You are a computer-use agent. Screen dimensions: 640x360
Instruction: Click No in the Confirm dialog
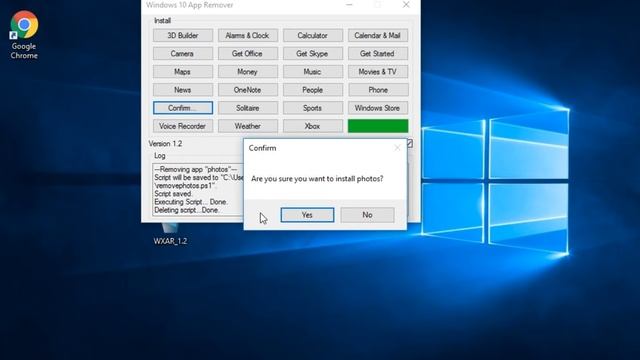tap(367, 215)
